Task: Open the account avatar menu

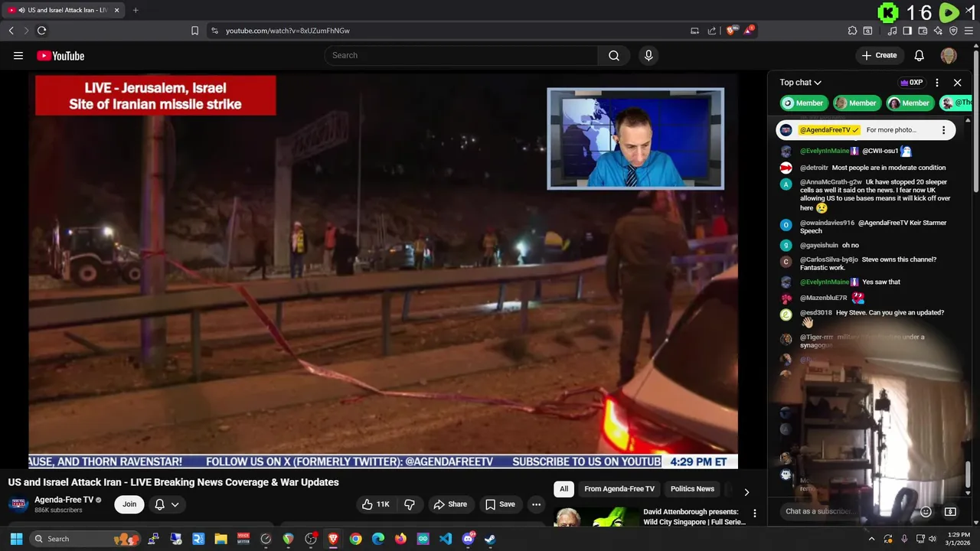Action: pos(949,55)
